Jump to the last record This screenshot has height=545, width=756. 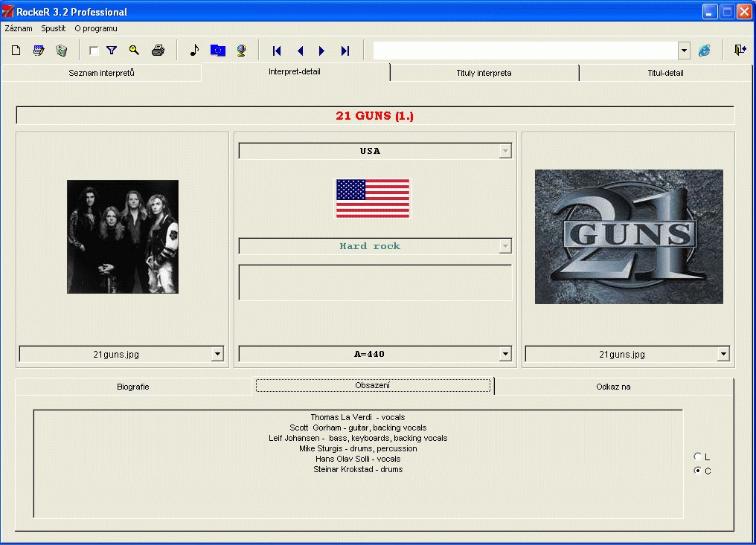(x=345, y=51)
